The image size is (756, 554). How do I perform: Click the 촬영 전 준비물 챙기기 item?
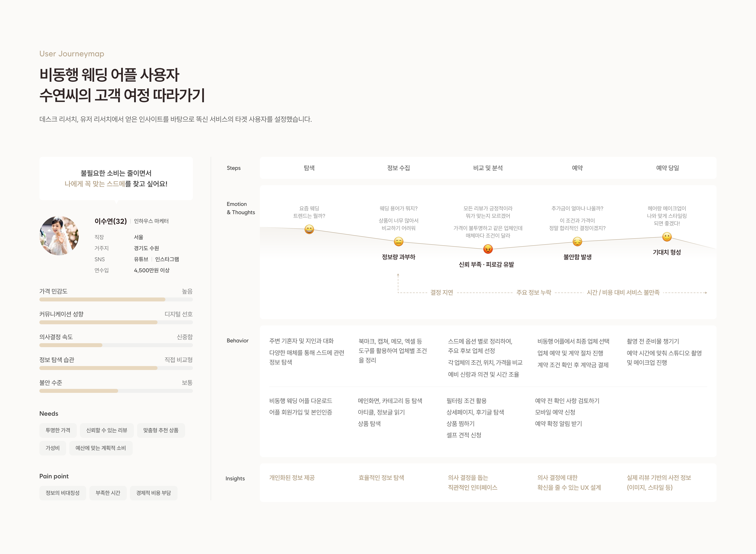point(653,341)
